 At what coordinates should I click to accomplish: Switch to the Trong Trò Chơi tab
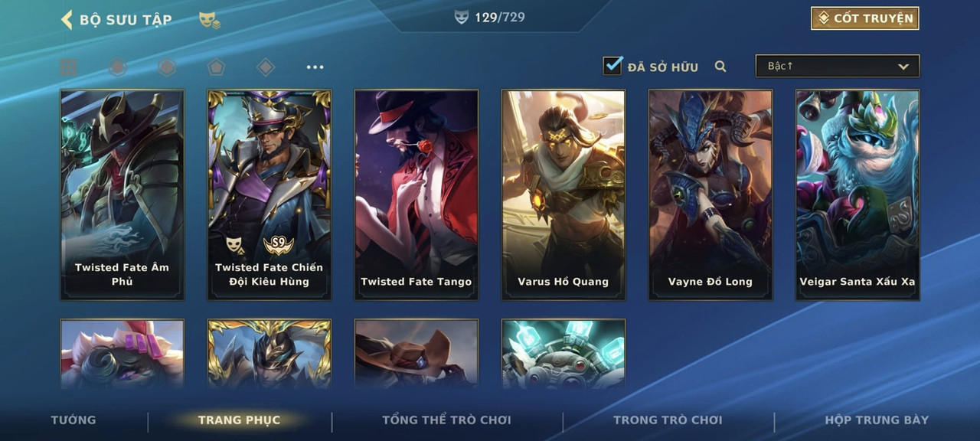(x=668, y=420)
